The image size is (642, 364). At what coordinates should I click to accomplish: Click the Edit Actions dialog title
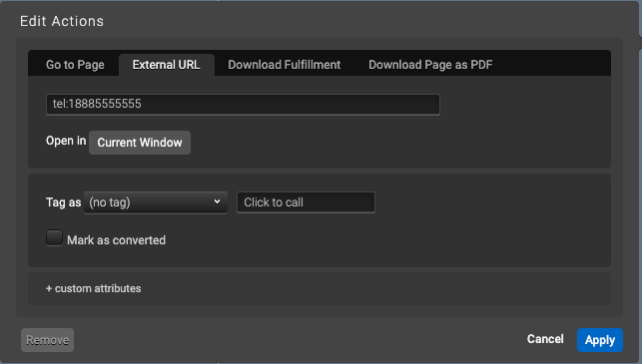click(62, 21)
